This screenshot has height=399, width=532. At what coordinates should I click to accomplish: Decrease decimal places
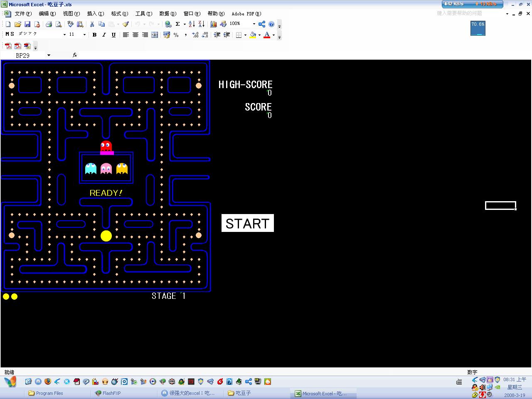tap(205, 35)
